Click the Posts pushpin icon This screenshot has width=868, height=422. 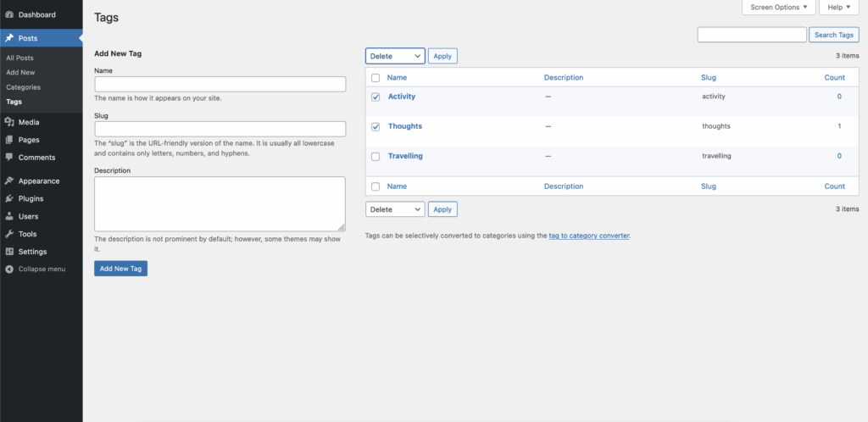click(9, 38)
